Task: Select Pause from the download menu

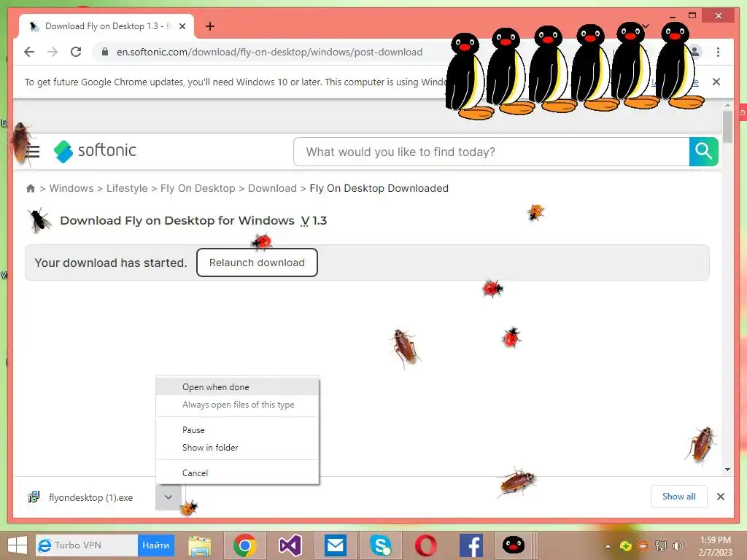Action: [237, 429]
